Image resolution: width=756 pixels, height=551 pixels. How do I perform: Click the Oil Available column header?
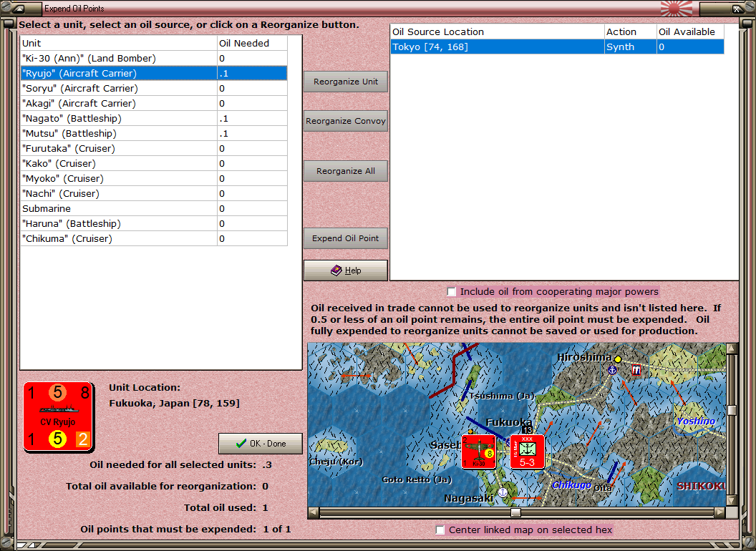[x=690, y=31]
